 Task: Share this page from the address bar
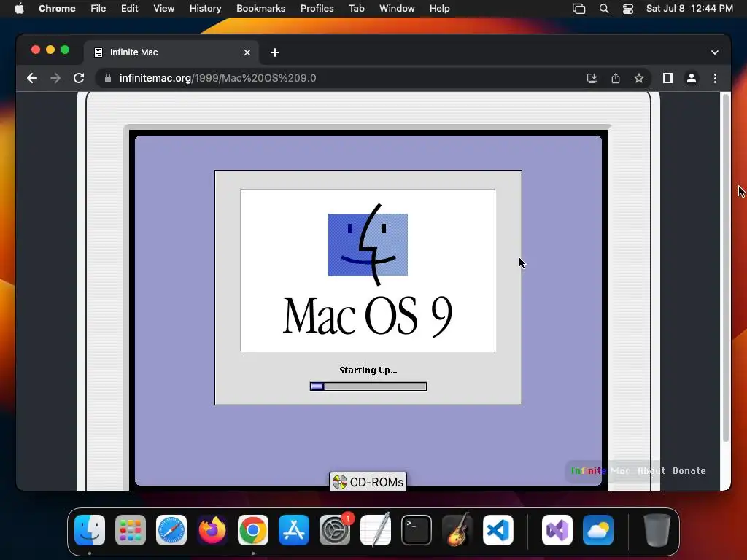616,78
